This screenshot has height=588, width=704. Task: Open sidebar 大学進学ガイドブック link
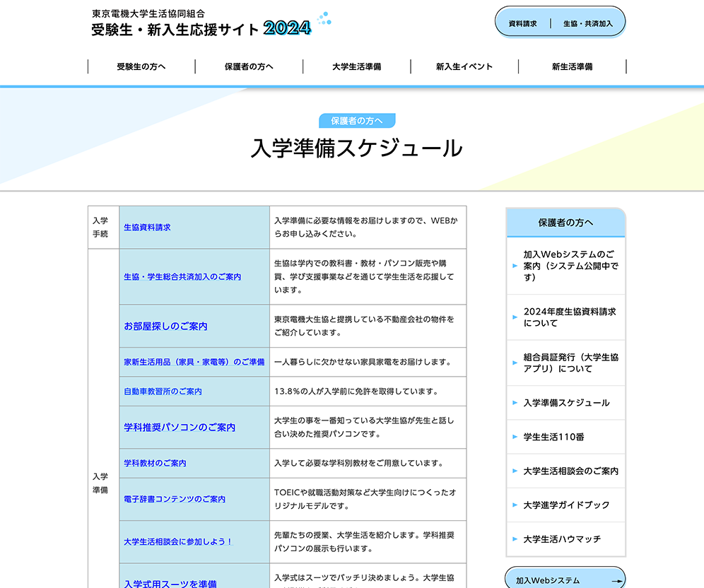pyautogui.click(x=565, y=505)
